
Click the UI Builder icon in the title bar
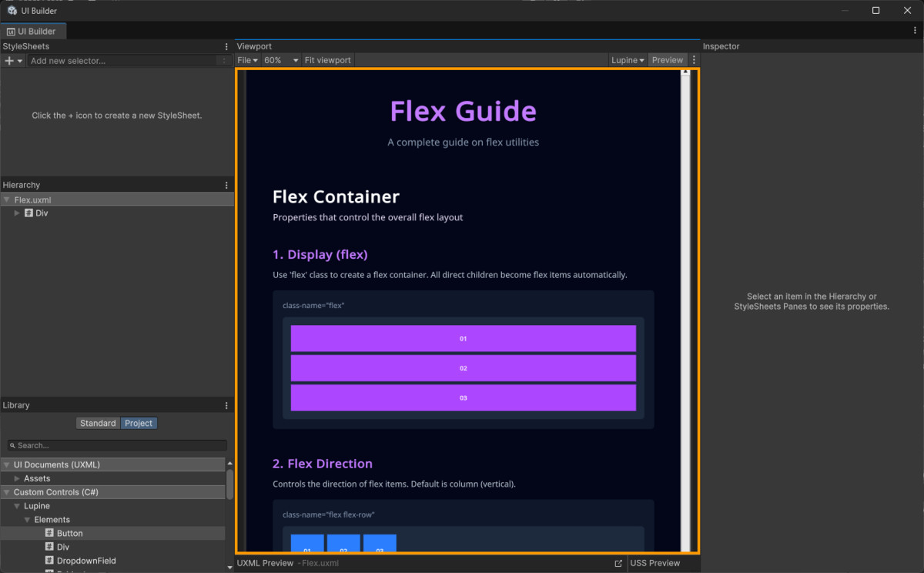tap(12, 10)
